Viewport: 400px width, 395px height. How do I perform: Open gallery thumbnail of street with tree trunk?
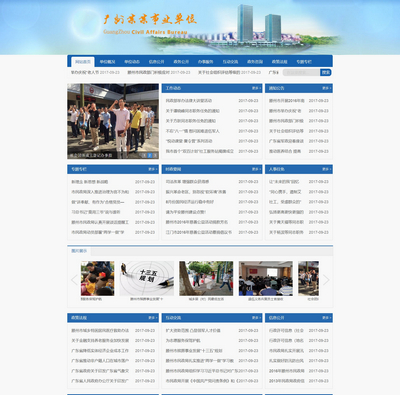click(x=206, y=278)
